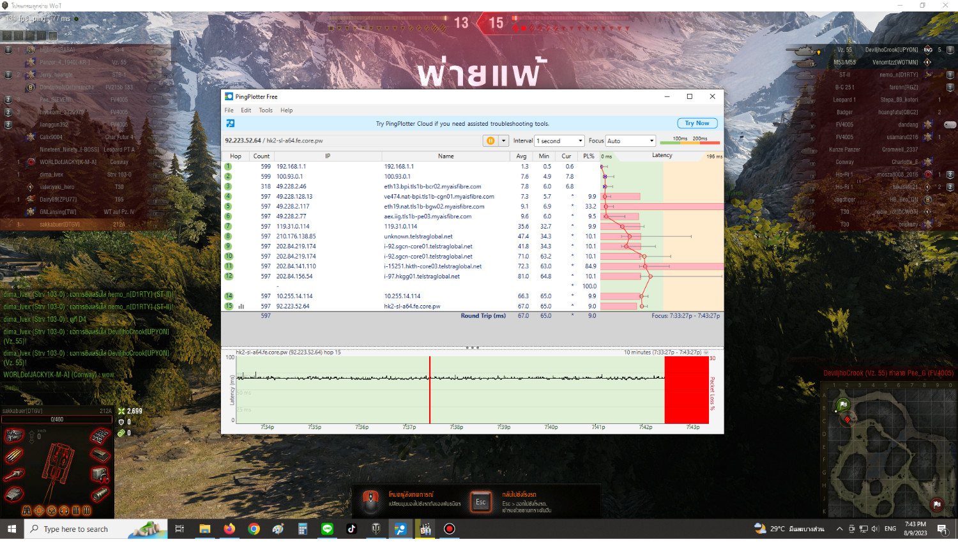Click the mouse icon for postmortem camera hint
The height and width of the screenshot is (560, 958).
(370, 502)
